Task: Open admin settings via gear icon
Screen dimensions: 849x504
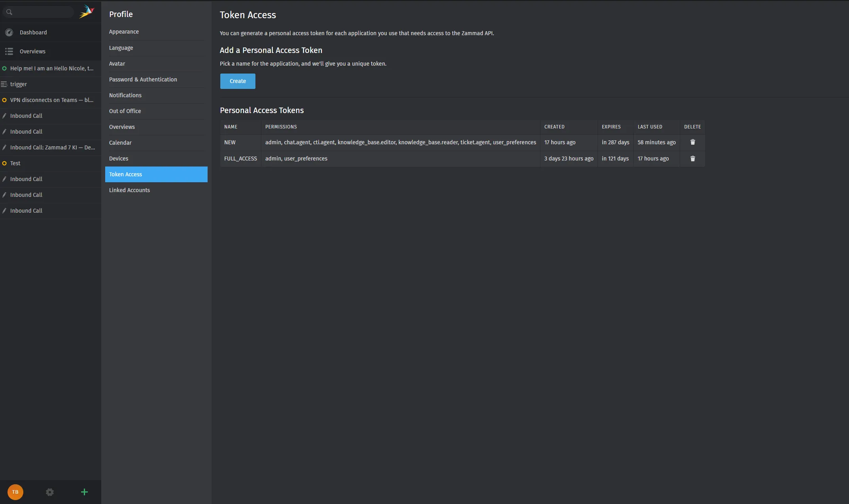Action: click(50, 492)
